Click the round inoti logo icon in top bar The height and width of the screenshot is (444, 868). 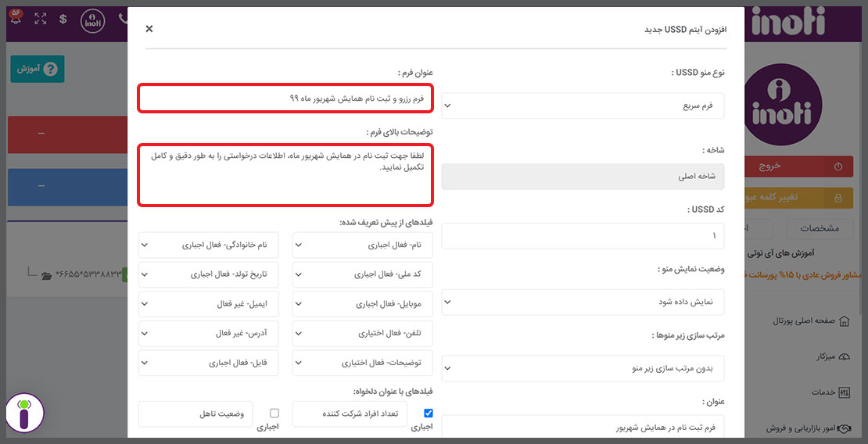[92, 20]
